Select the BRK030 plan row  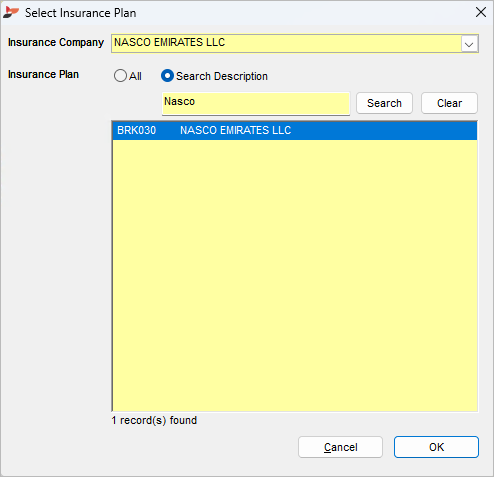(295, 130)
